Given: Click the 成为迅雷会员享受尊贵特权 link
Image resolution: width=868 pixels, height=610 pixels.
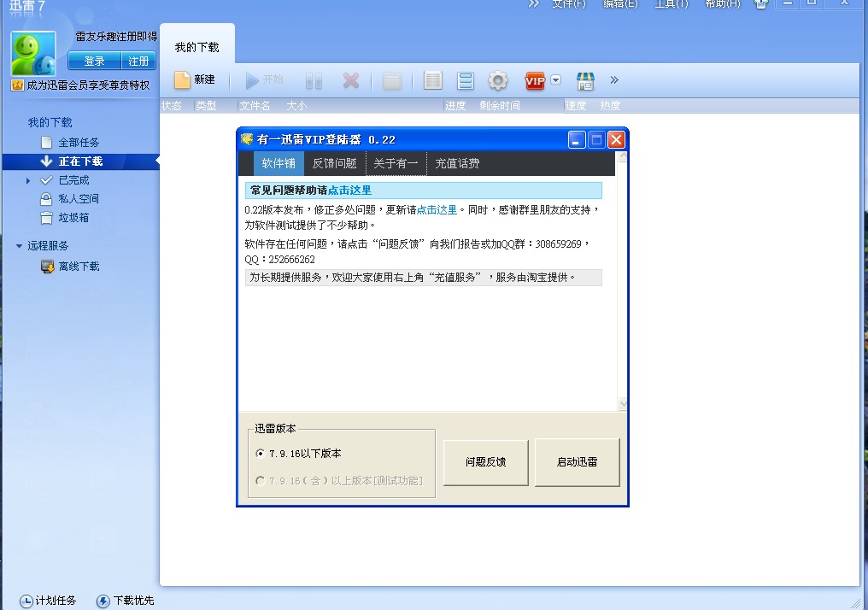Looking at the screenshot, I should [x=88, y=85].
